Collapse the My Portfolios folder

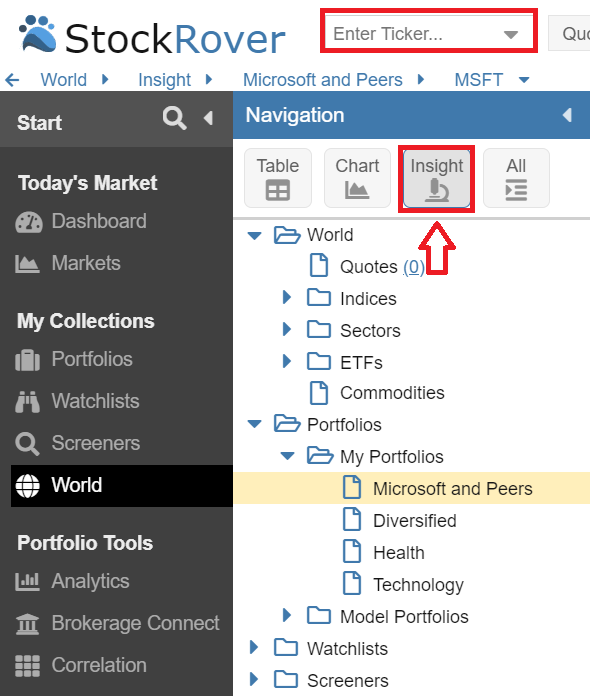click(288, 455)
